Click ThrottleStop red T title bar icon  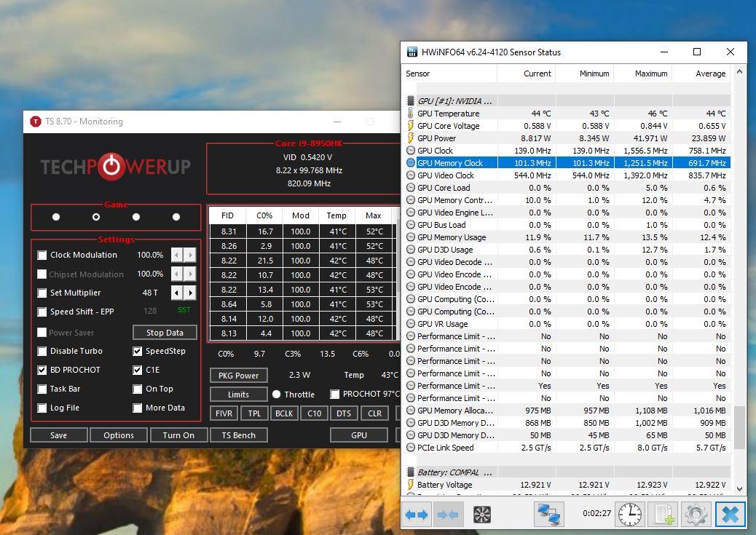36,122
